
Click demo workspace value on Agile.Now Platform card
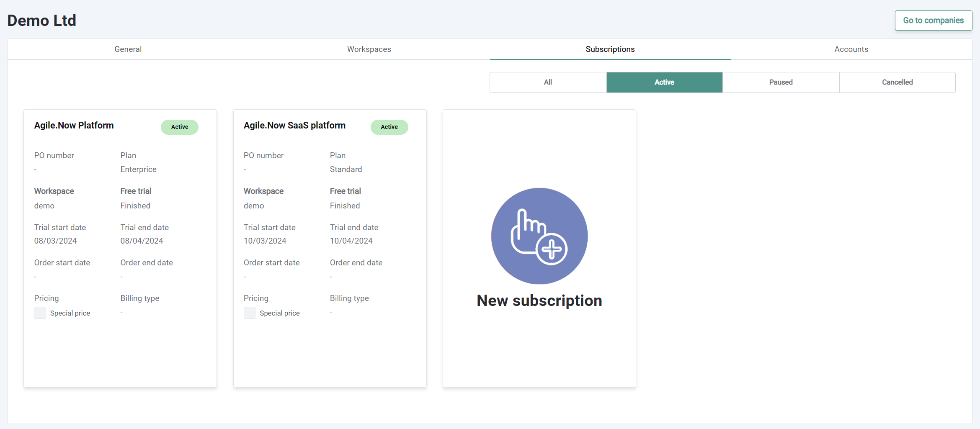(44, 206)
